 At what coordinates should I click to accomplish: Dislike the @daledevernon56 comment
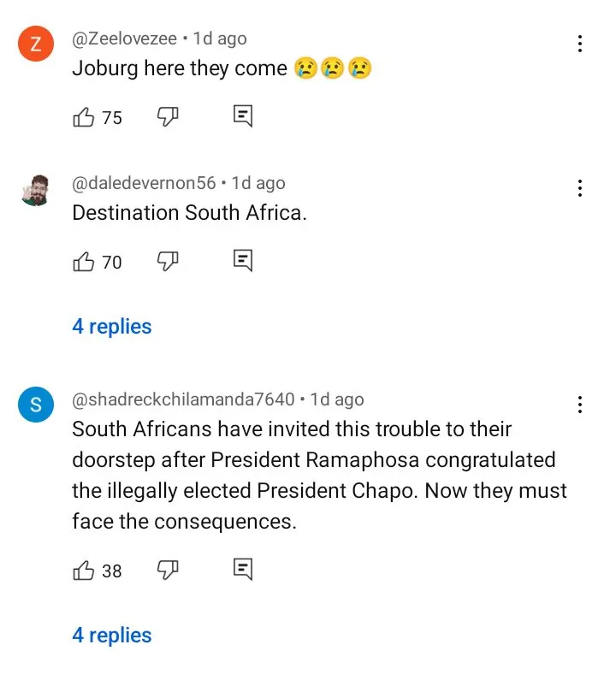click(167, 262)
